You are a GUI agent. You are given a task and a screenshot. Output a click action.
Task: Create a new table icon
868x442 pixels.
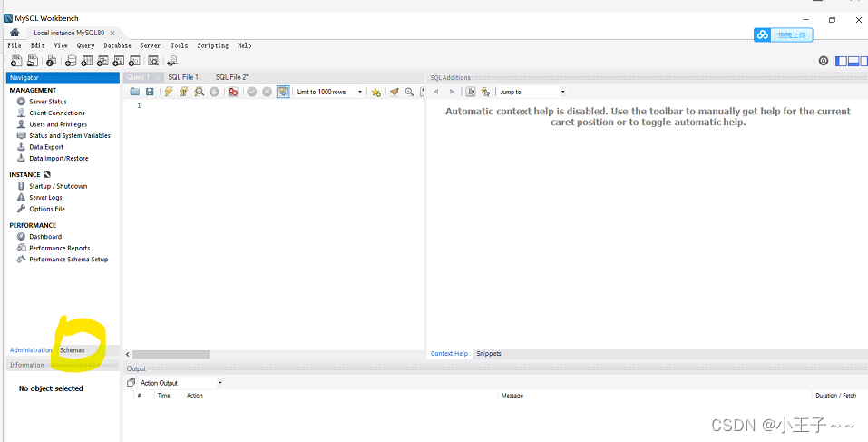87,61
